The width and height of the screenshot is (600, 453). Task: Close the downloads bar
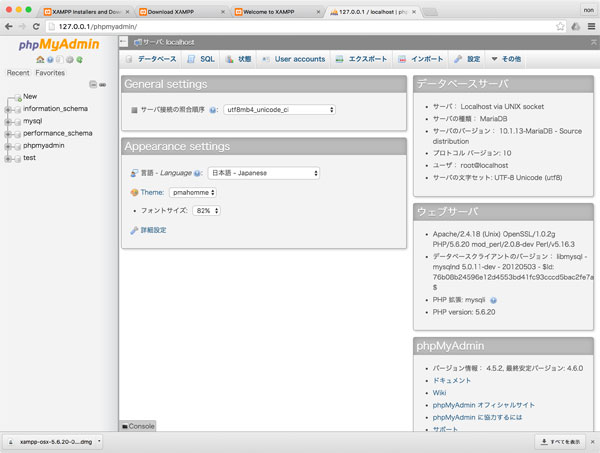pyautogui.click(x=593, y=442)
